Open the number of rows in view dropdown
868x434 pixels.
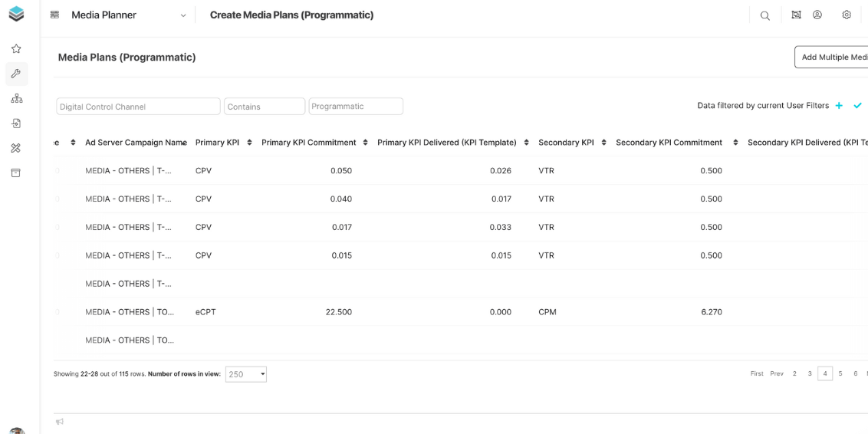pyautogui.click(x=246, y=374)
